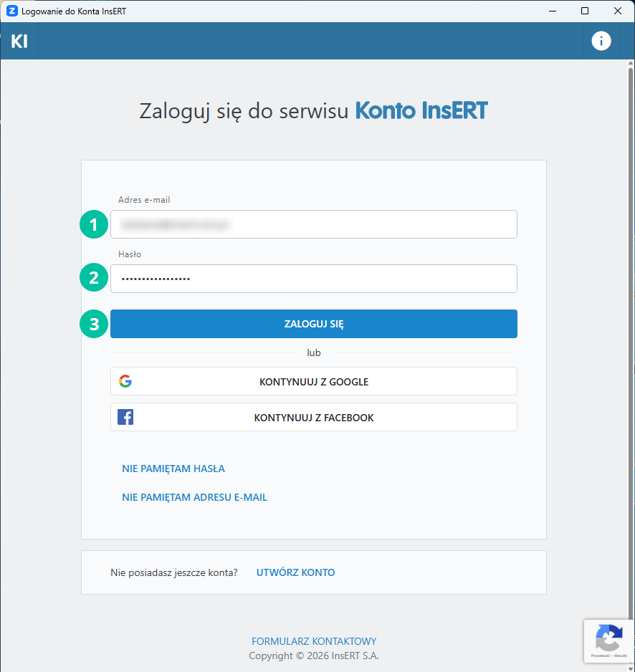
Task: Click into the Hasło password field
Action: point(313,279)
